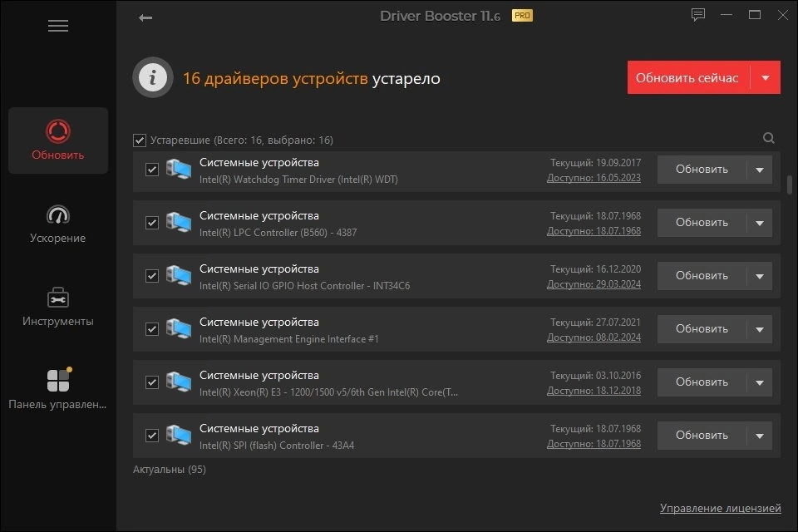The width and height of the screenshot is (798, 532).
Task: Click device icon for SPI flash Controller
Action: coord(179,436)
